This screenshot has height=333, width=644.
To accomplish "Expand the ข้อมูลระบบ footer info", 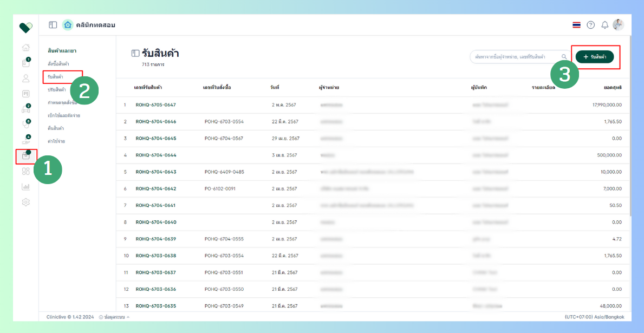I will (114, 317).
